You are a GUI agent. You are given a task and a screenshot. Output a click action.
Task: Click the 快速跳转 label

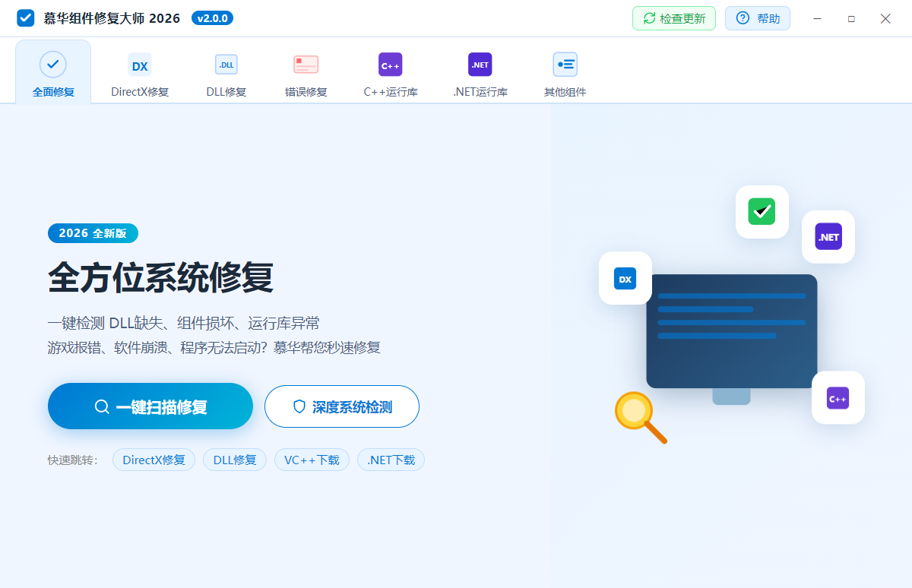coord(73,460)
